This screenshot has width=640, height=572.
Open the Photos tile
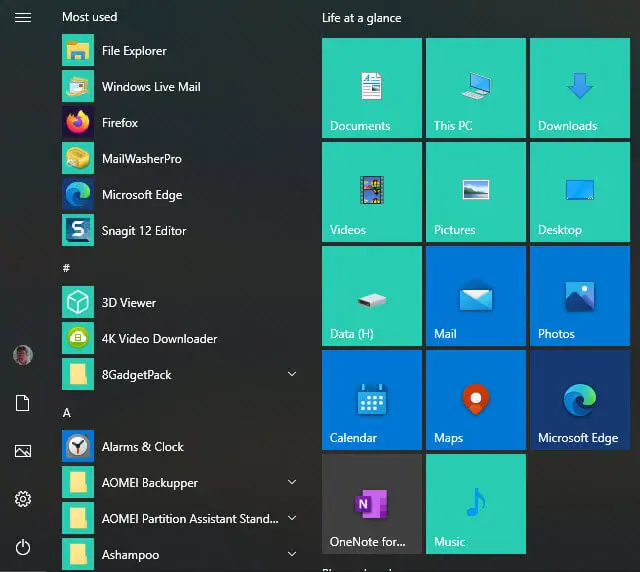(x=580, y=296)
